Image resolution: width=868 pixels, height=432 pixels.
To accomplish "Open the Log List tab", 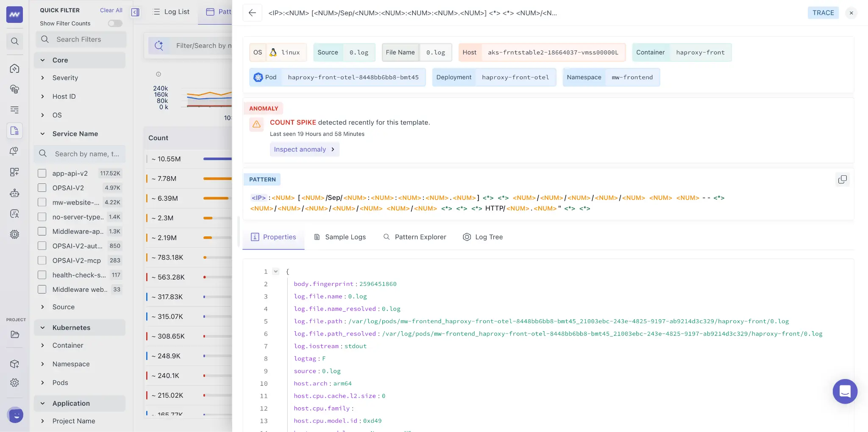I will point(171,12).
